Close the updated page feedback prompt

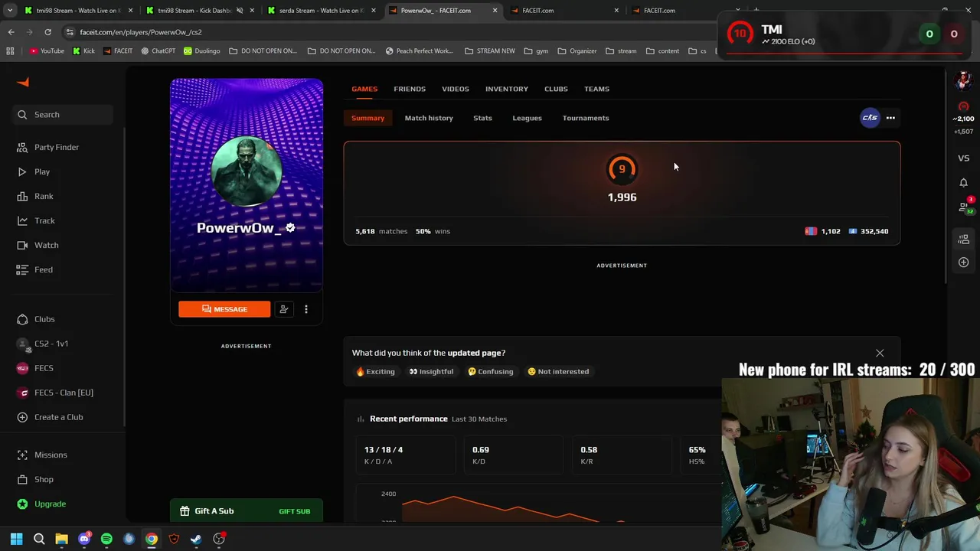click(x=880, y=353)
